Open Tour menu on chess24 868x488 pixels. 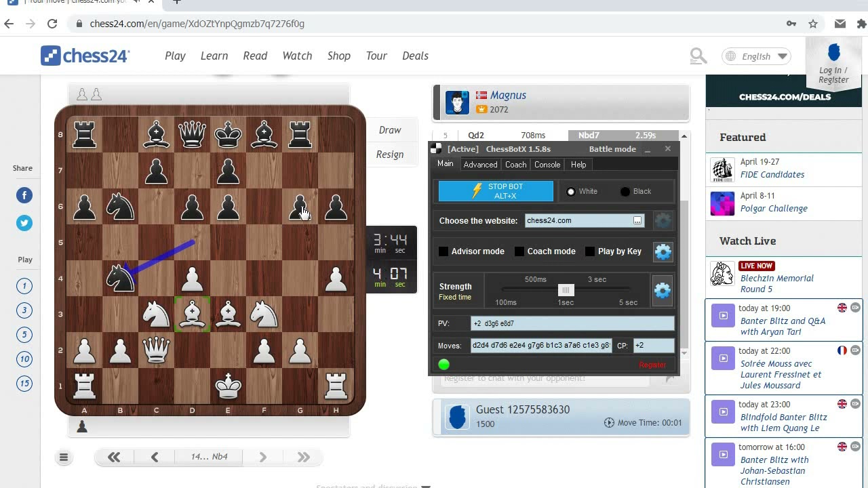pyautogui.click(x=376, y=56)
